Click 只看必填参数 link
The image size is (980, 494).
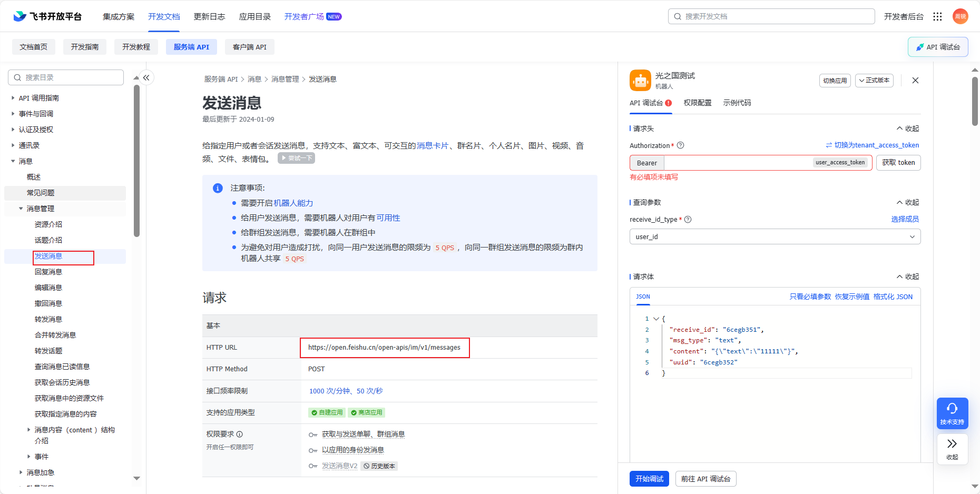pos(810,297)
